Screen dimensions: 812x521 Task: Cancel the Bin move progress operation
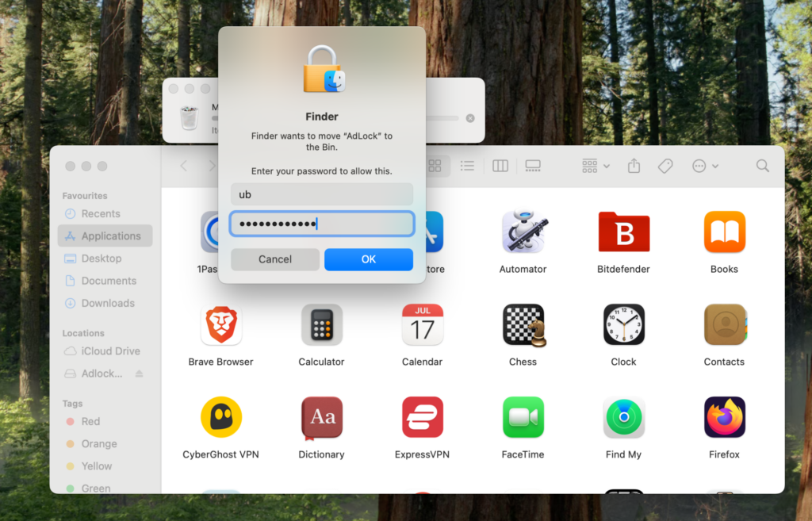click(470, 118)
